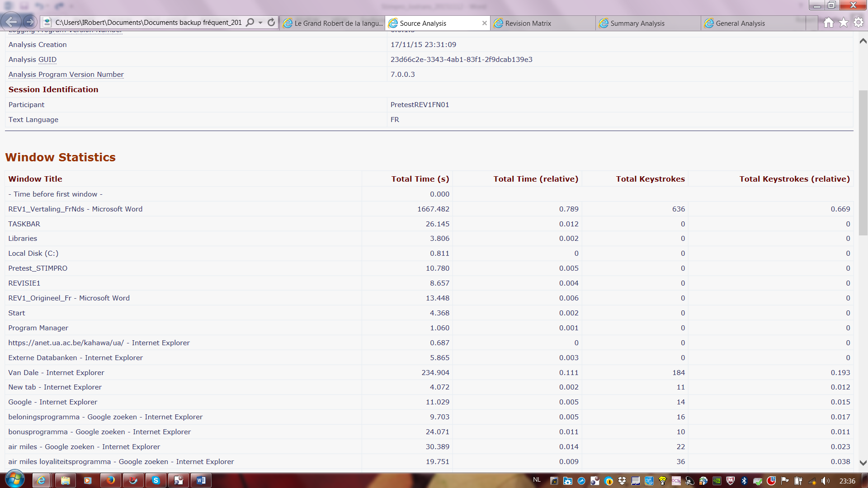Screen dimensions: 868x488
Task: Expand the address bar dropdown arrow
Action: [260, 23]
